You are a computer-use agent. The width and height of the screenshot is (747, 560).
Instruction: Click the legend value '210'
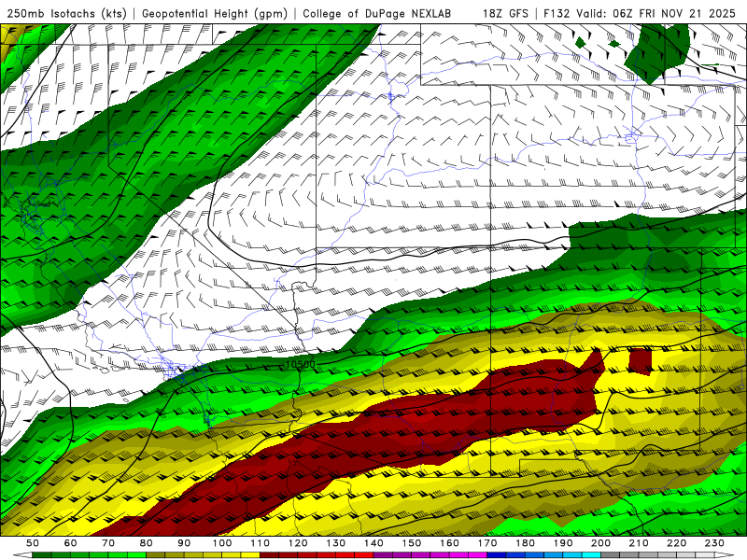click(x=639, y=543)
